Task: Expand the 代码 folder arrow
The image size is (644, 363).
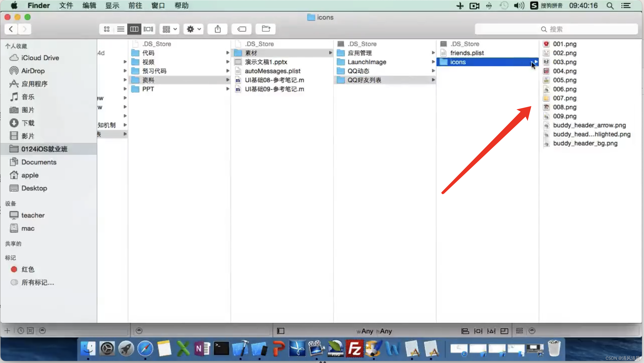Action: tap(228, 53)
